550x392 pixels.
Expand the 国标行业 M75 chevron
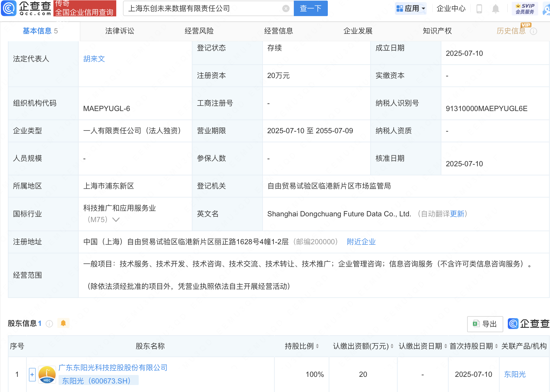pyautogui.click(x=116, y=219)
